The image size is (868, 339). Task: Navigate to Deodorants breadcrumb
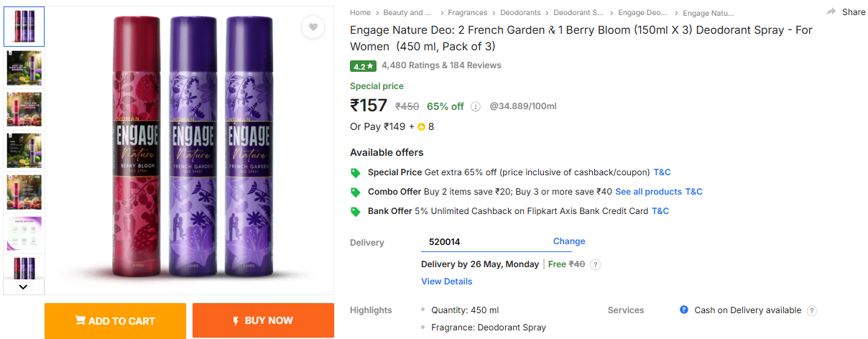(x=520, y=13)
